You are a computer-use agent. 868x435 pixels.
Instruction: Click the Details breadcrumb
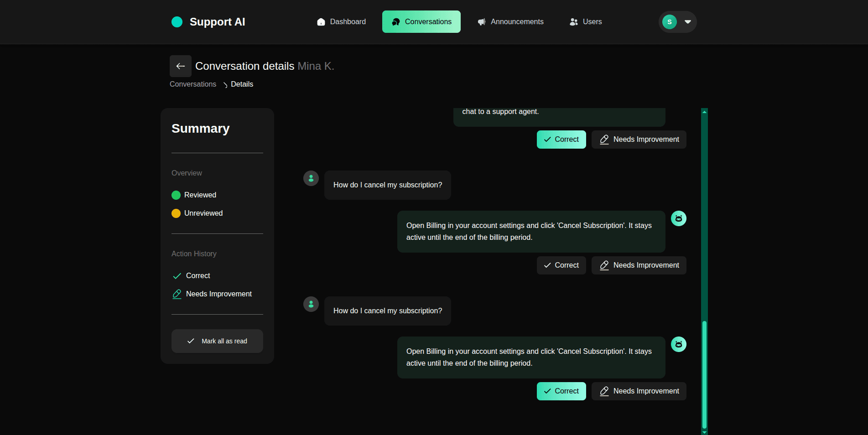point(242,84)
